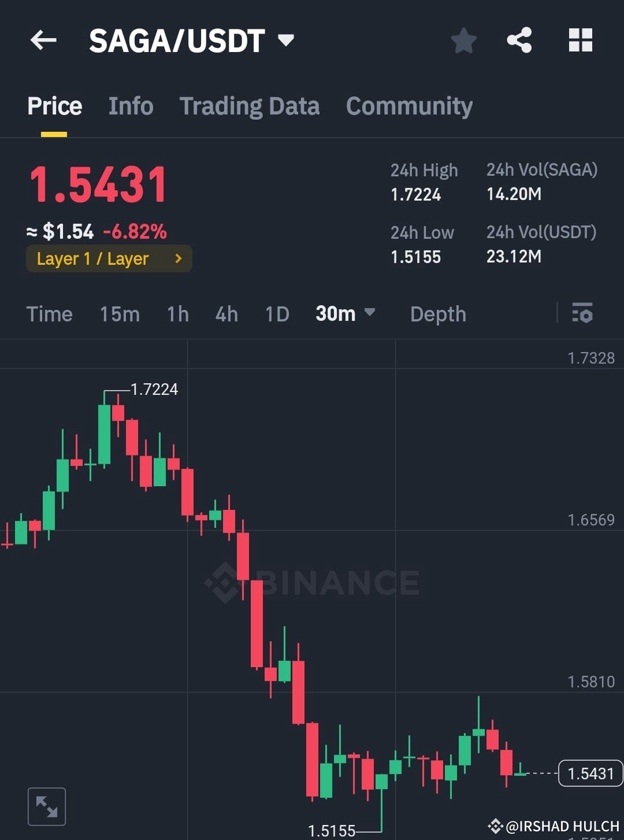The height and width of the screenshot is (840, 624).
Task: Select the Time view option
Action: click(49, 314)
